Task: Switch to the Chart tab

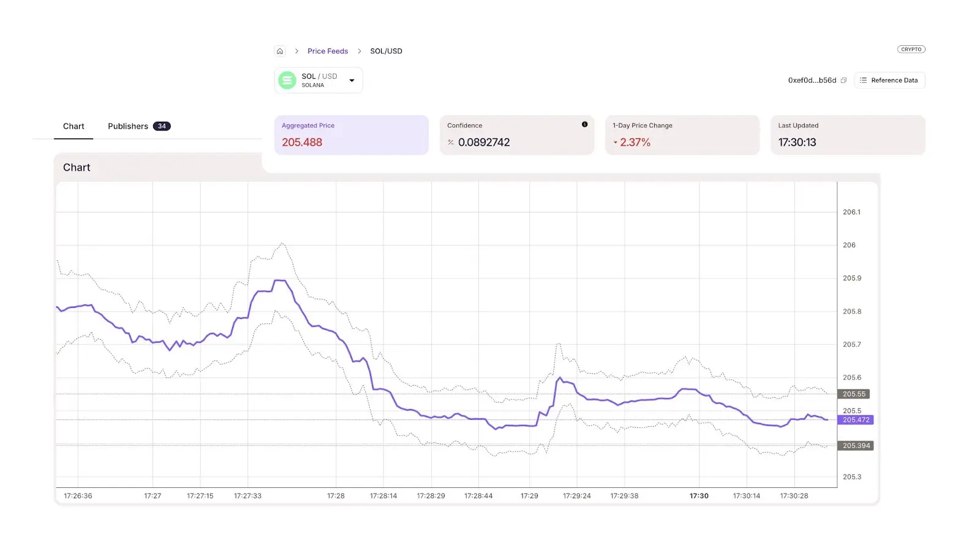Action: (x=73, y=126)
